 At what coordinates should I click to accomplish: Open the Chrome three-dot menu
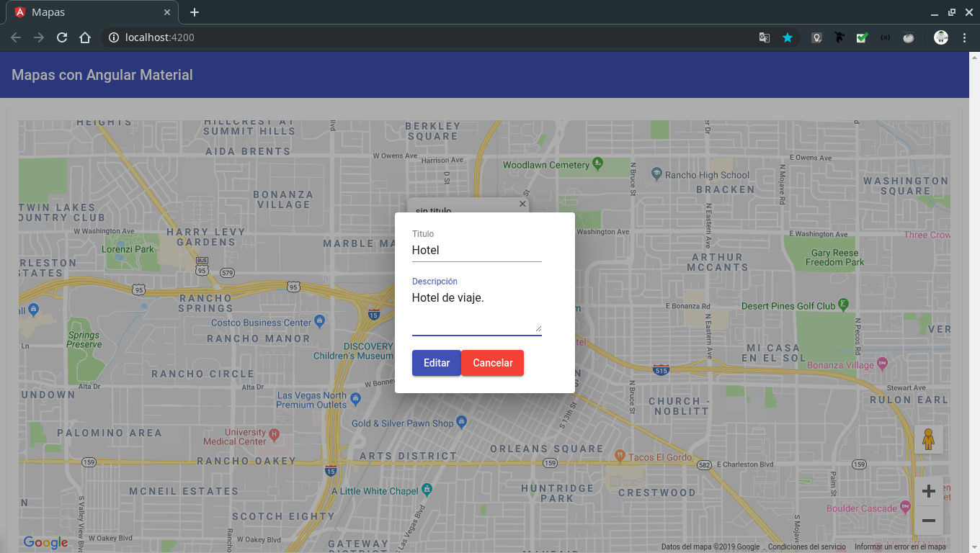[964, 37]
